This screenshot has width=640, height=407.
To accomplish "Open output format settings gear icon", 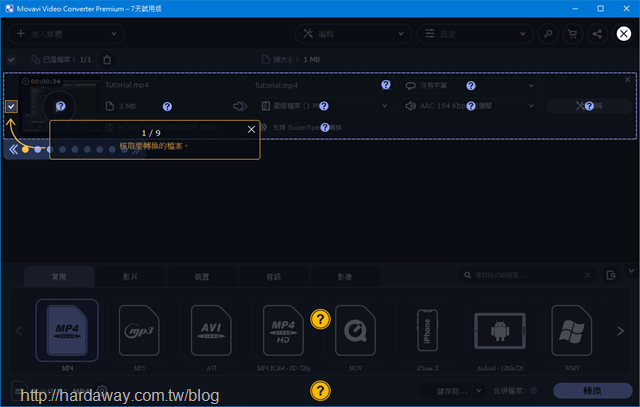I will [102, 390].
